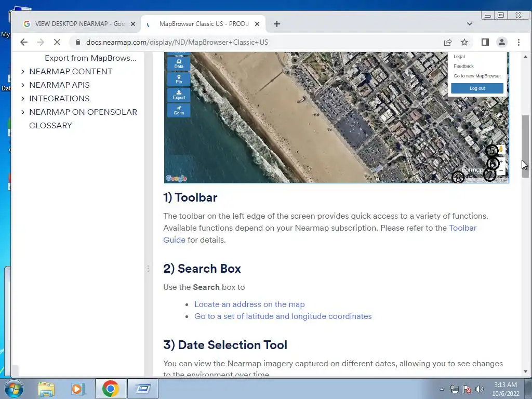Screen dimensions: 532x399
Task: Click Log out button in the map image
Action: pyautogui.click(x=477, y=88)
